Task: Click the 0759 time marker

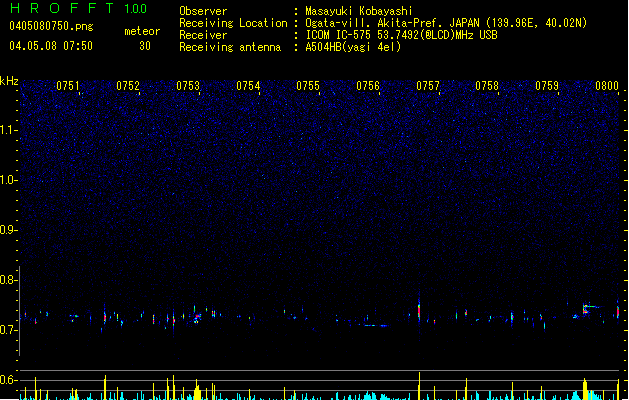Action: click(x=547, y=86)
